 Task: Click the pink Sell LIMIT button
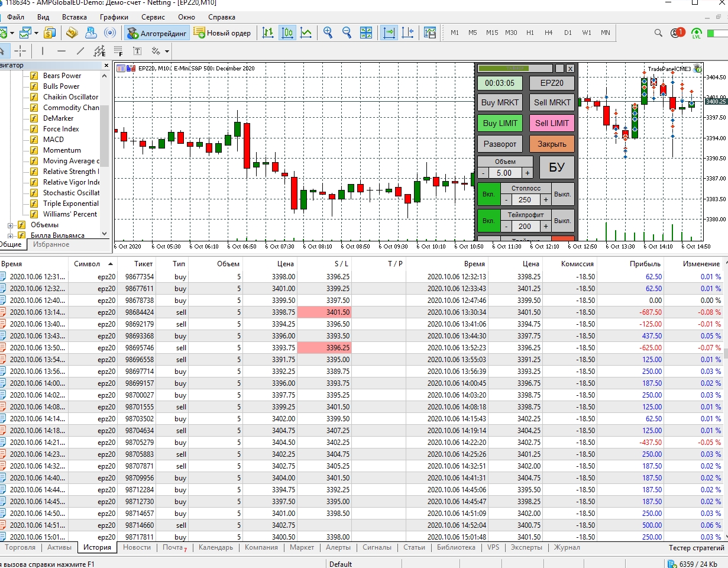click(552, 123)
